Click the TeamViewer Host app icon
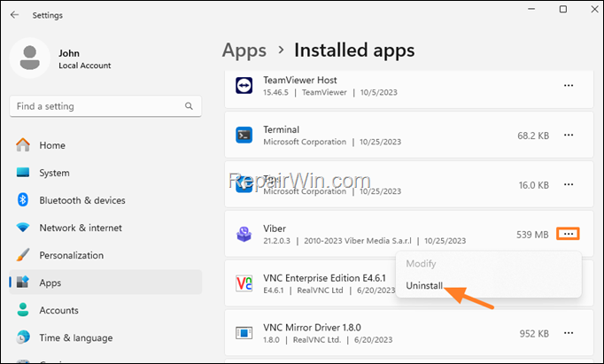604x364 pixels. 244,86
